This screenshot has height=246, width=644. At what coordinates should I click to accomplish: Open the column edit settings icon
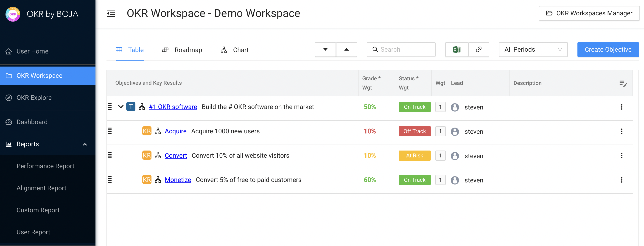(623, 84)
